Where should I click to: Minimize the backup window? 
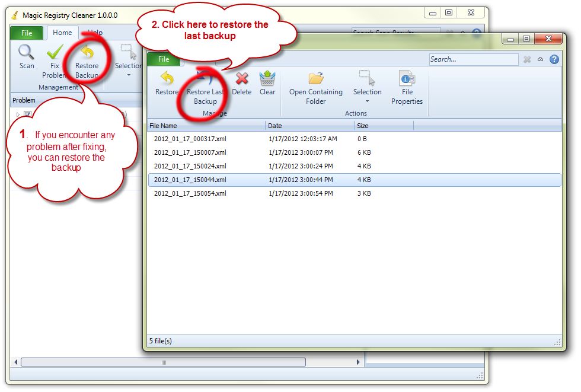click(510, 39)
